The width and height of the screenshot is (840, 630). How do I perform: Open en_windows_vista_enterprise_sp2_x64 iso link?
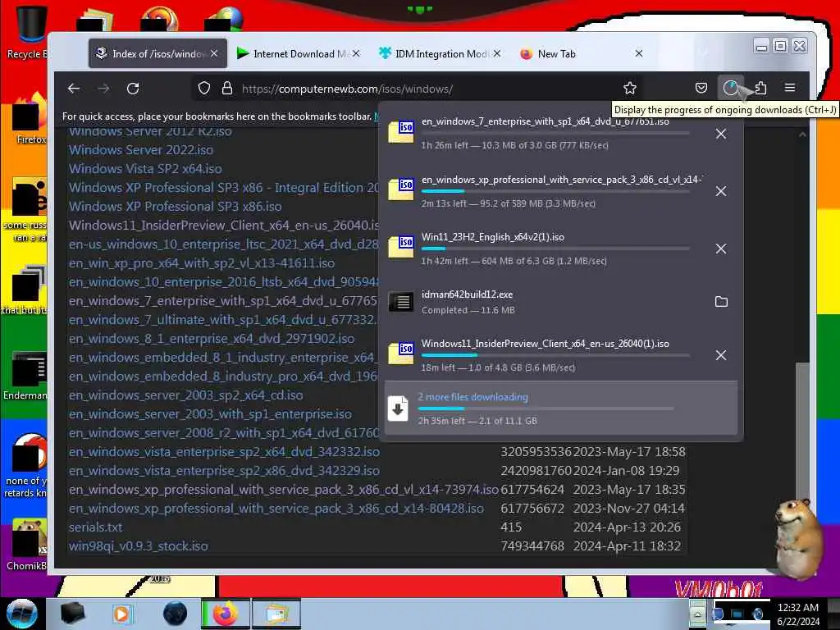coord(224,452)
